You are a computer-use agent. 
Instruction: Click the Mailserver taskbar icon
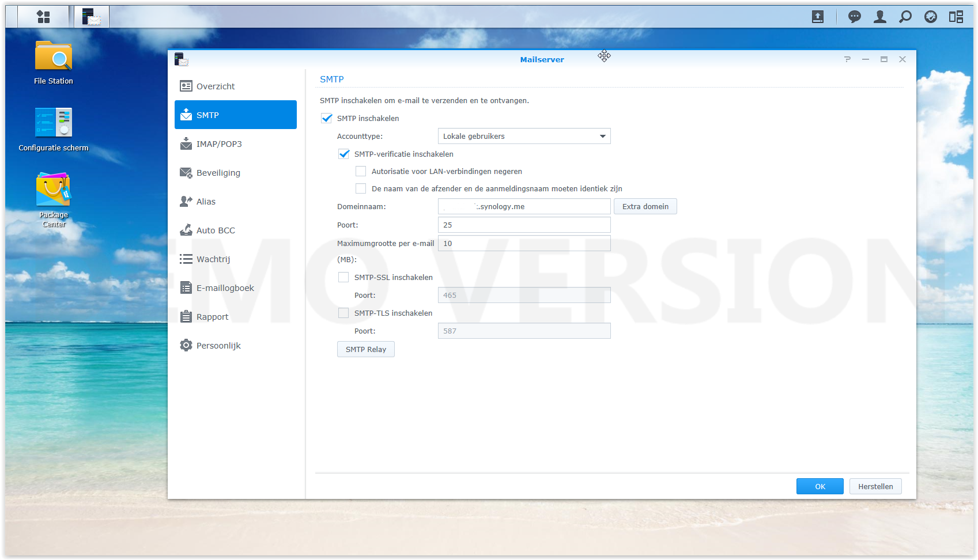pyautogui.click(x=92, y=17)
